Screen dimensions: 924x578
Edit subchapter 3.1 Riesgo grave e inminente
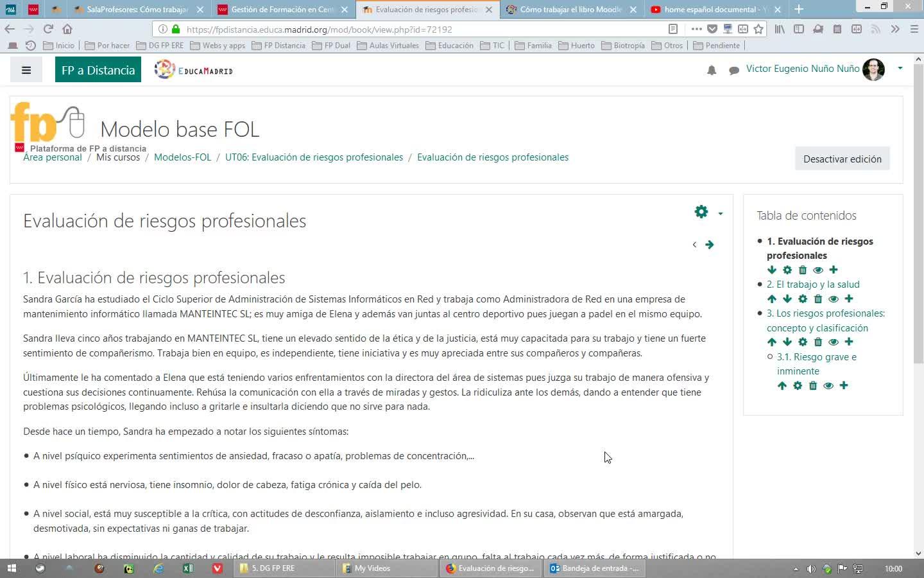click(x=798, y=385)
